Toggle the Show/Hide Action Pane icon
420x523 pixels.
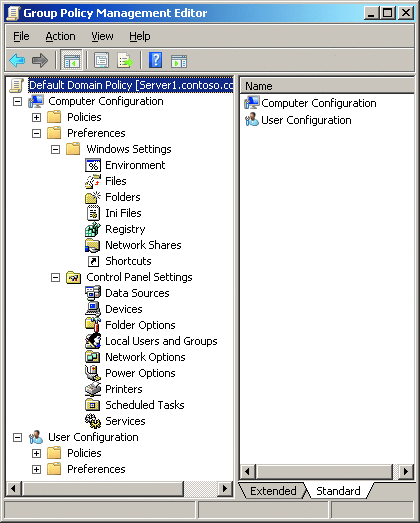(179, 61)
